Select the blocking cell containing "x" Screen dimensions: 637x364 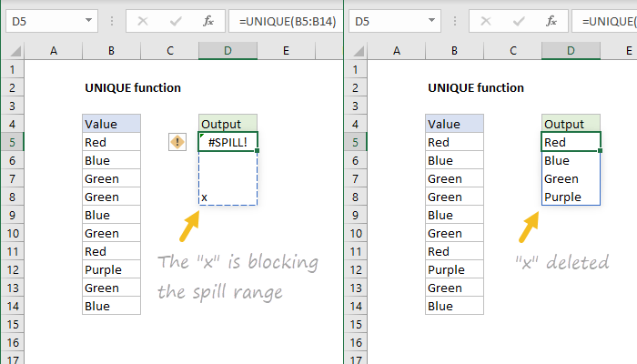227,197
